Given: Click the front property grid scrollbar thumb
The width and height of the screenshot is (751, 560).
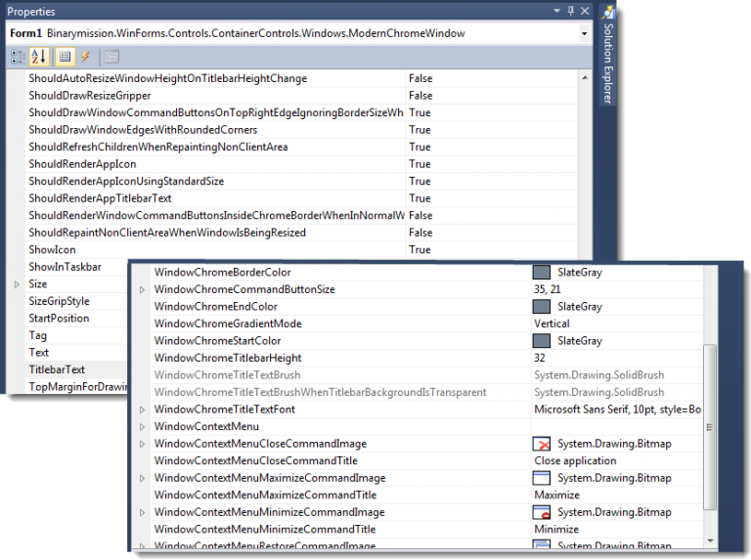Looking at the screenshot, I should tap(710, 427).
